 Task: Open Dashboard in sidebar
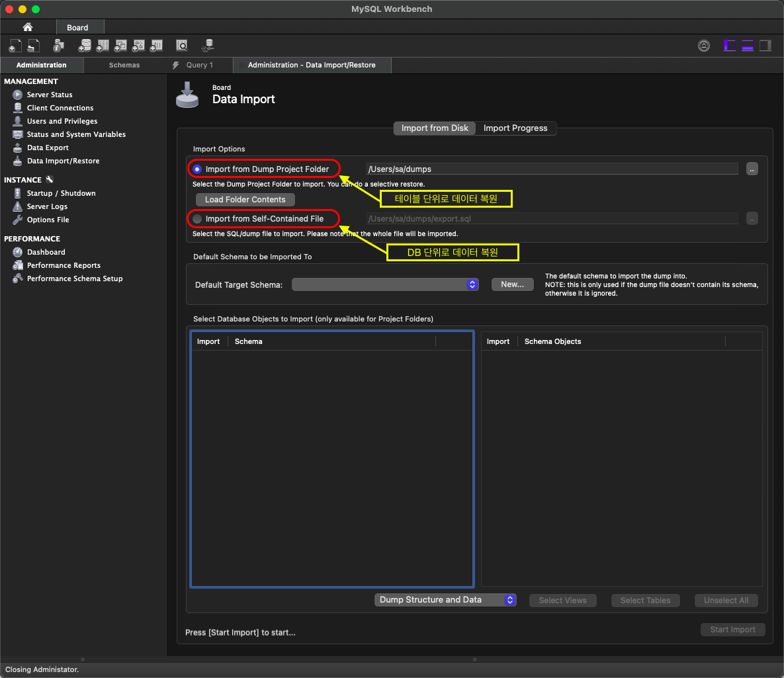pyautogui.click(x=46, y=252)
